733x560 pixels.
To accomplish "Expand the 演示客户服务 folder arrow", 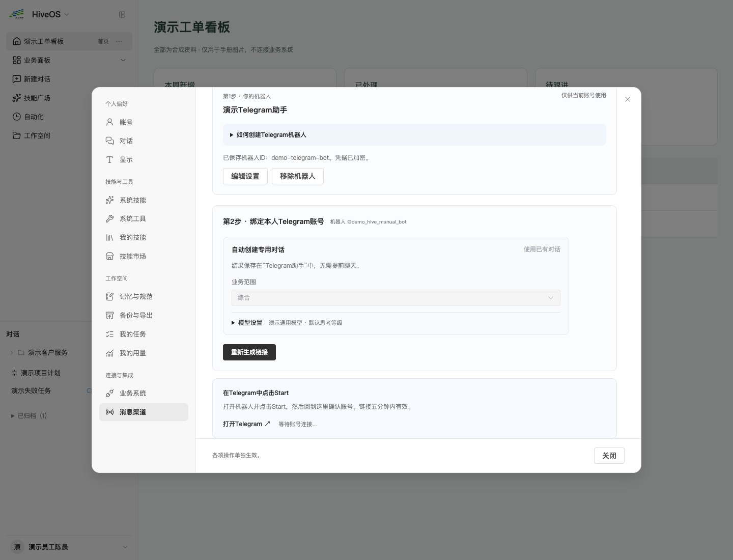I will pos(12,352).
